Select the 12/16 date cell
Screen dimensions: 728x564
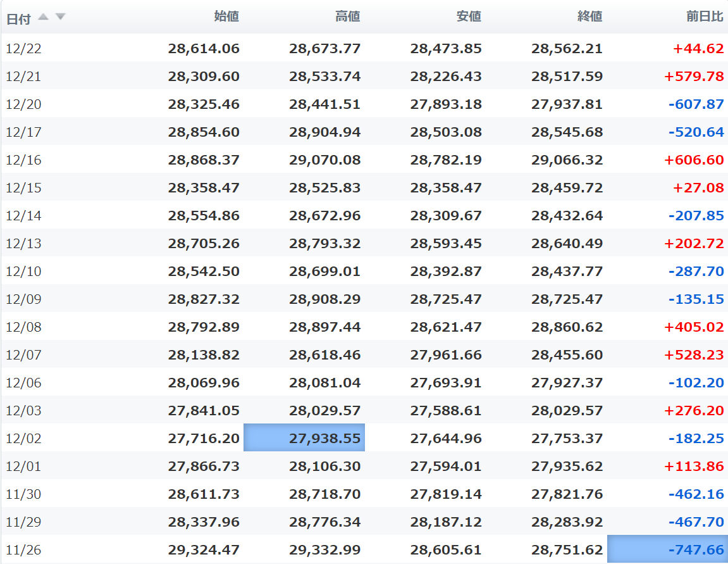pyautogui.click(x=23, y=160)
